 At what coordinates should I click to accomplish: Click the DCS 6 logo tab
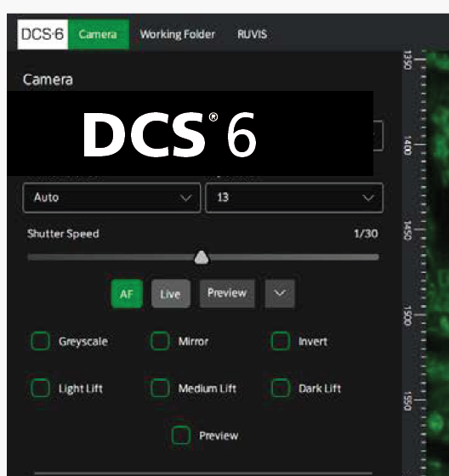pos(43,34)
